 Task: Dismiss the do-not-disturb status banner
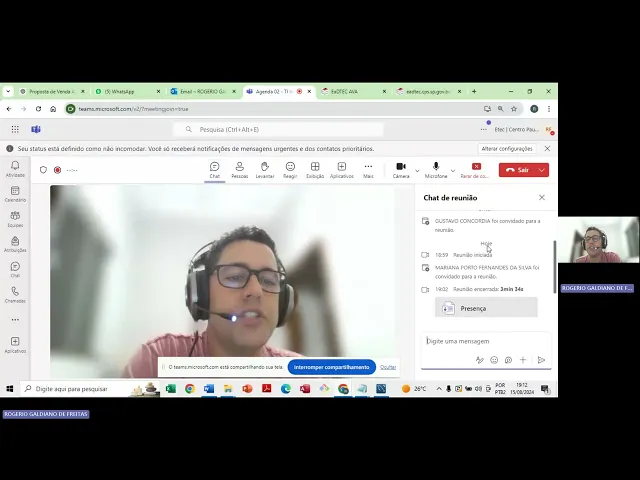tap(547, 149)
